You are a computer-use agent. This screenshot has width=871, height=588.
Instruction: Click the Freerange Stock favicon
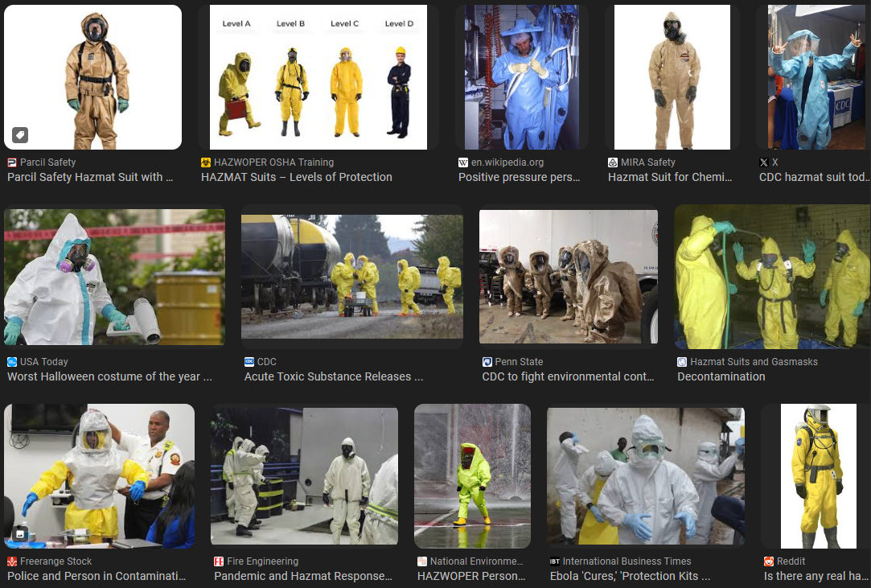(x=12, y=561)
